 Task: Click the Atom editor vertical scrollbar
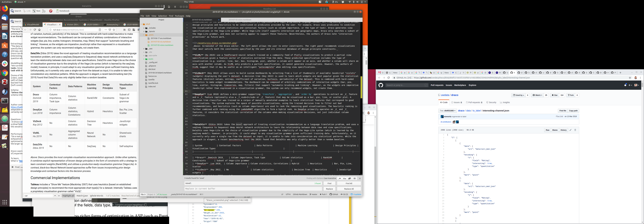click(361, 87)
